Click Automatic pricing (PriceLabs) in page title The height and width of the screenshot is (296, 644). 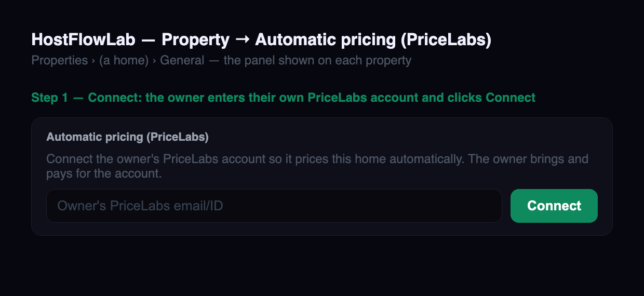(x=373, y=39)
